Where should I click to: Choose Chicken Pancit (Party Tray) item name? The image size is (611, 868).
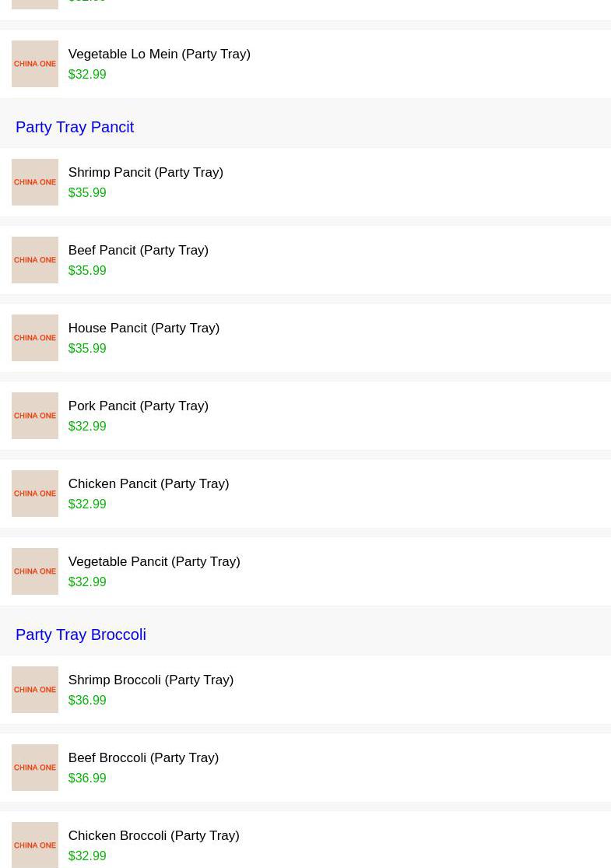point(148,483)
